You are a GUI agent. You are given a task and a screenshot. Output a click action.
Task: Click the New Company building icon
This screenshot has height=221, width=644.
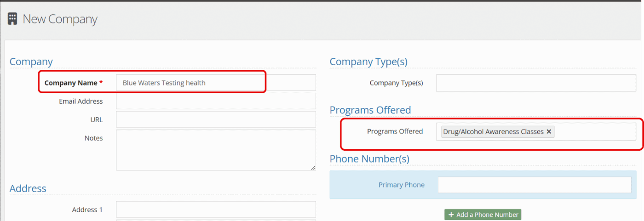[x=12, y=19]
